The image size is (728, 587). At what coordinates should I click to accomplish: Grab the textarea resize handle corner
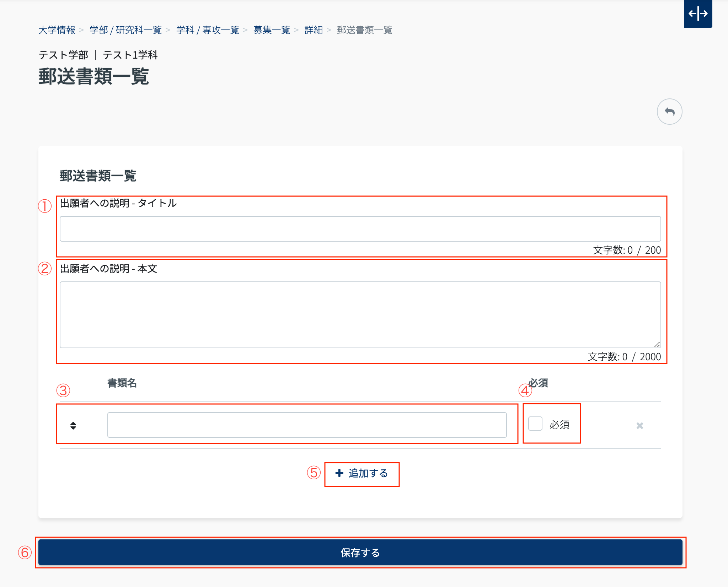coord(657,344)
